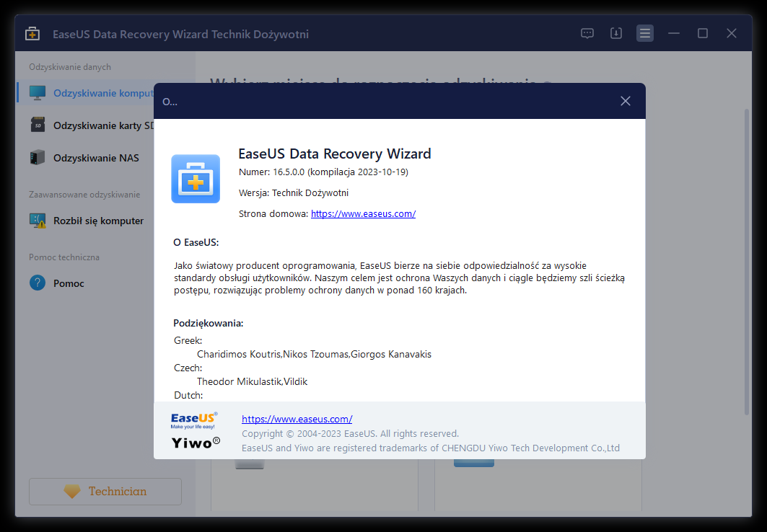Click the 'Zaawansowane odzyskiwanie' sidebar heading
Image resolution: width=767 pixels, height=532 pixels.
84,195
